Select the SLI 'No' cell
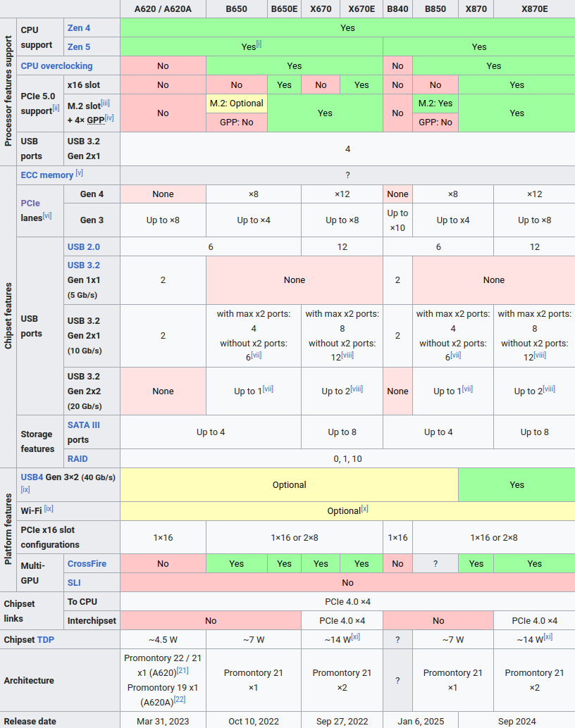The image size is (575, 728). pos(347,583)
